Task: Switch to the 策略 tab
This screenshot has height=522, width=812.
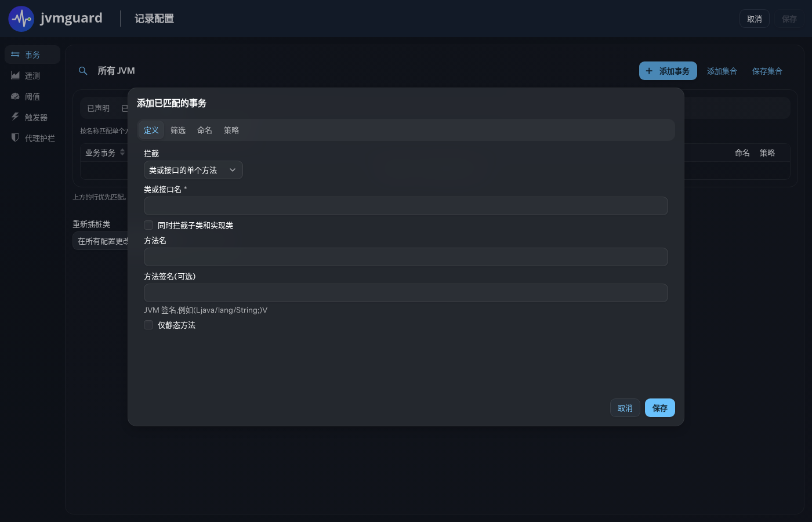Action: pos(231,130)
